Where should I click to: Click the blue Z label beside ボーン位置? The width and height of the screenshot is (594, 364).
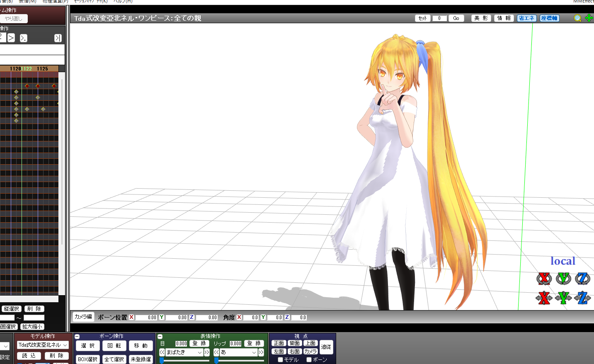(192, 317)
